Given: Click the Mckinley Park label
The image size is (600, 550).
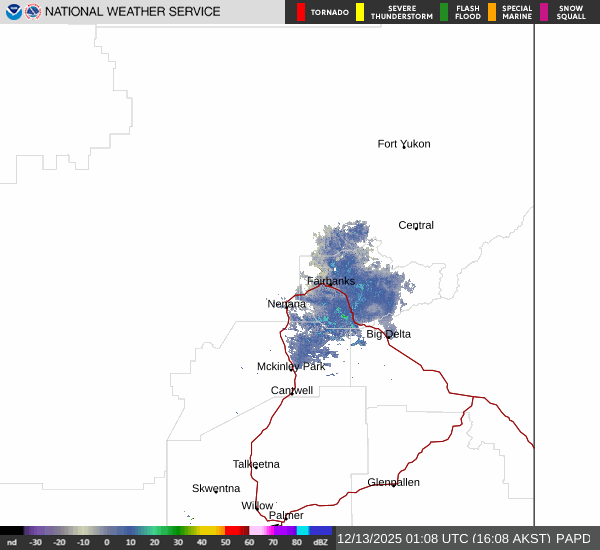Looking at the screenshot, I should pyautogui.click(x=291, y=367).
